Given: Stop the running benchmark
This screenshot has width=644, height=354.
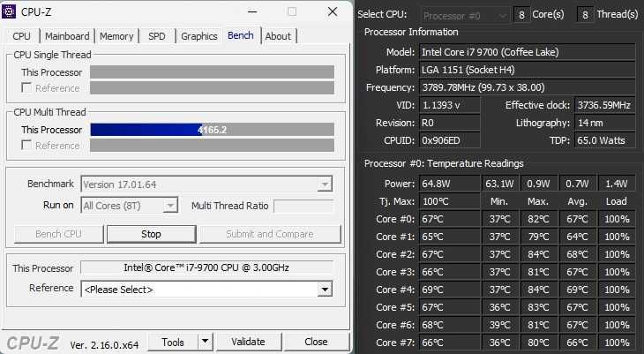Looking at the screenshot, I should [151, 234].
